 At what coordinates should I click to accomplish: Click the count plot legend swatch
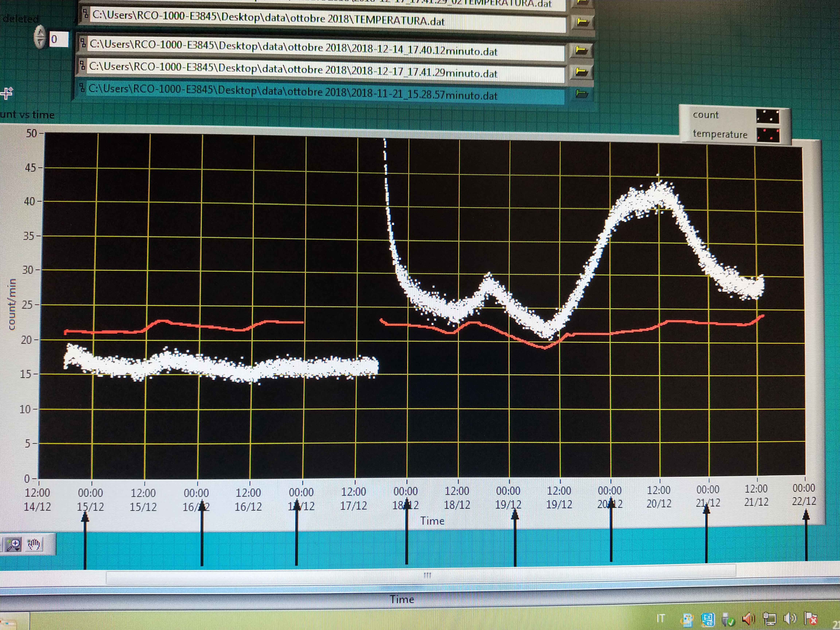767,117
